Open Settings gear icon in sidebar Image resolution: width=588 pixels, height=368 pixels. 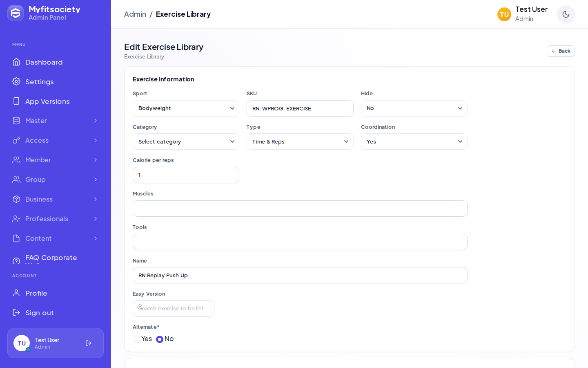tap(16, 82)
